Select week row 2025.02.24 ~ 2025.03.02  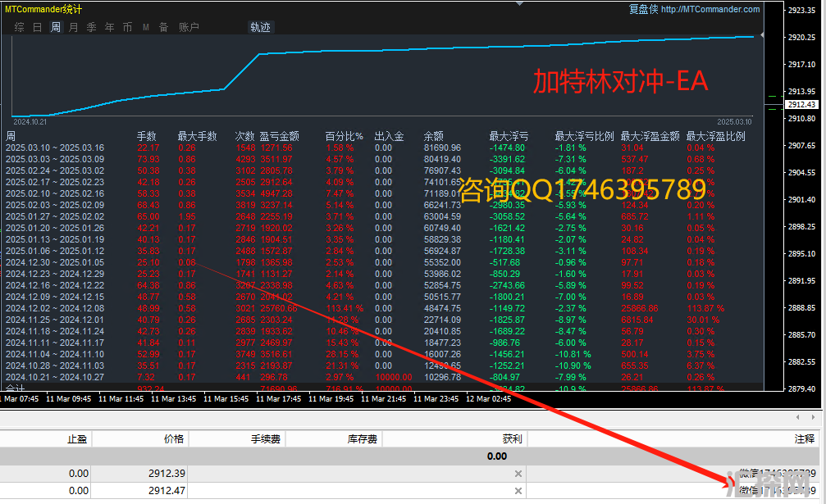coord(55,171)
